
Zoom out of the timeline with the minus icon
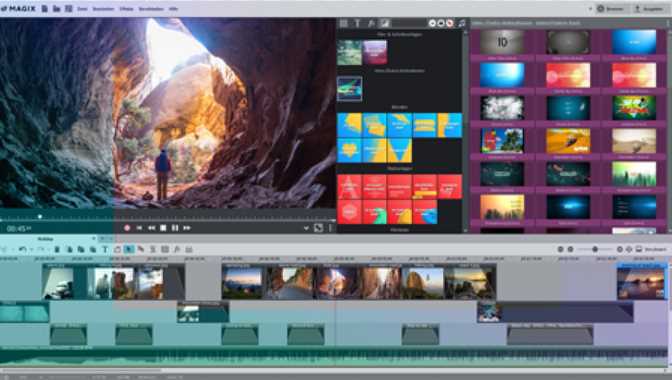click(x=570, y=249)
